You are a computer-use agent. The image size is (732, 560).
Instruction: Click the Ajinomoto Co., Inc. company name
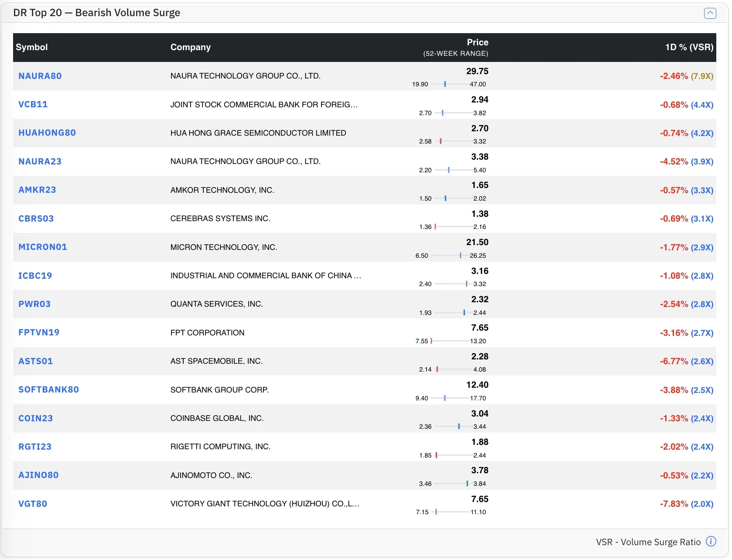(211, 475)
